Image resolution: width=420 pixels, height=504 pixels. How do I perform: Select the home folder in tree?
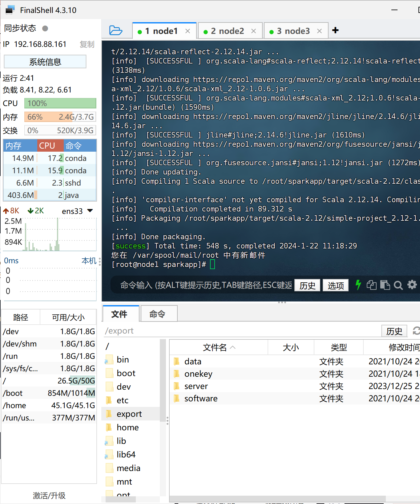coord(127,427)
